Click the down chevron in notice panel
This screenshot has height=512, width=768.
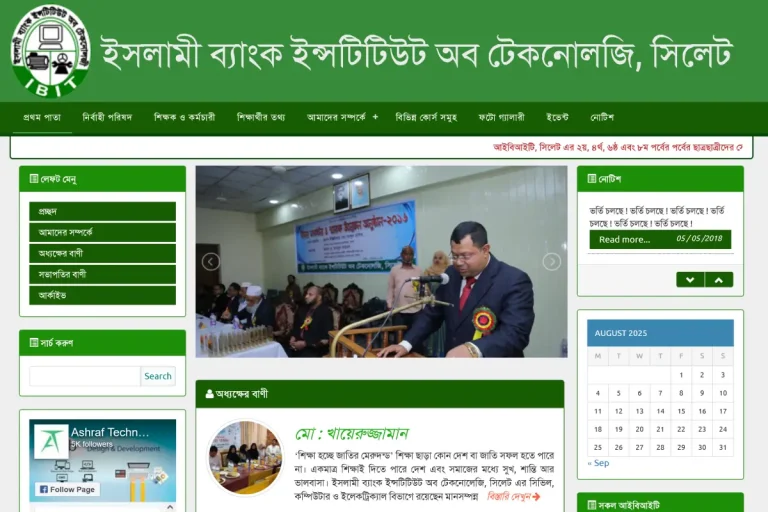(x=690, y=280)
